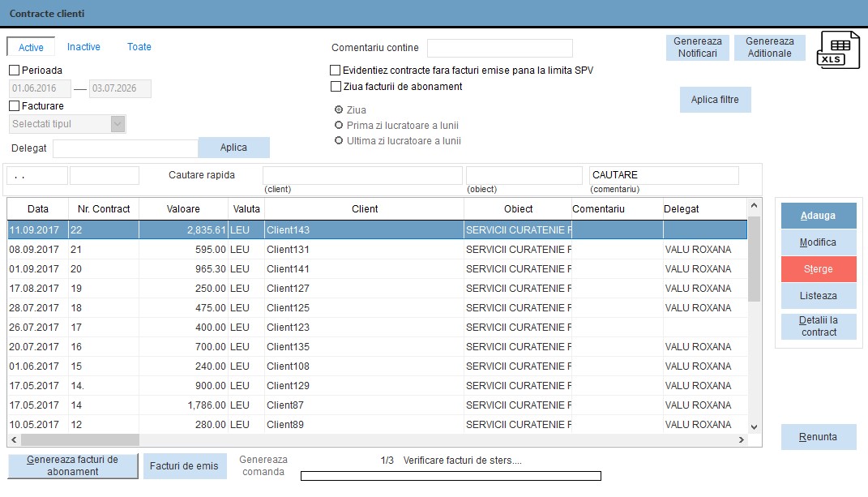Click the period start date field 01.06.2016
This screenshot has height=497, width=868.
(40, 88)
